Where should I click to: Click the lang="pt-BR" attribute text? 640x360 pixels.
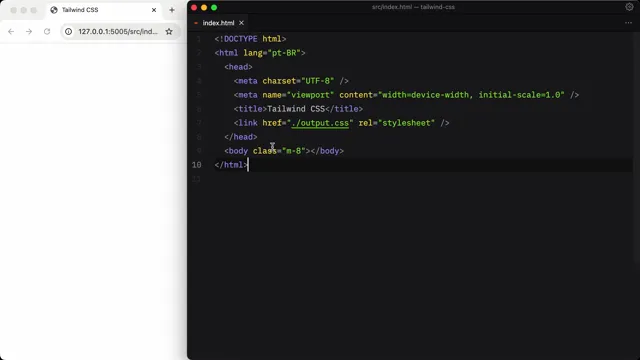272,53
